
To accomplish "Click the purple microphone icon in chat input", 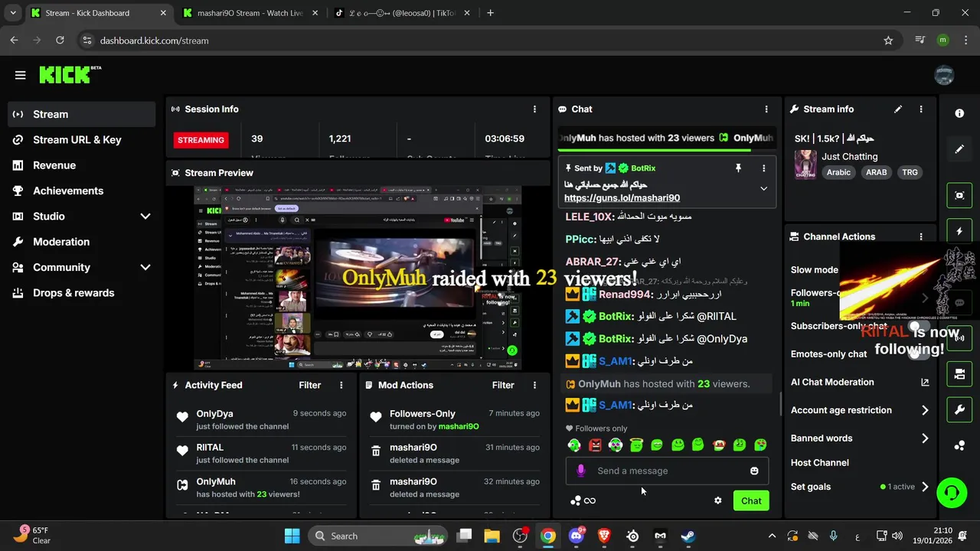I will 580,471.
